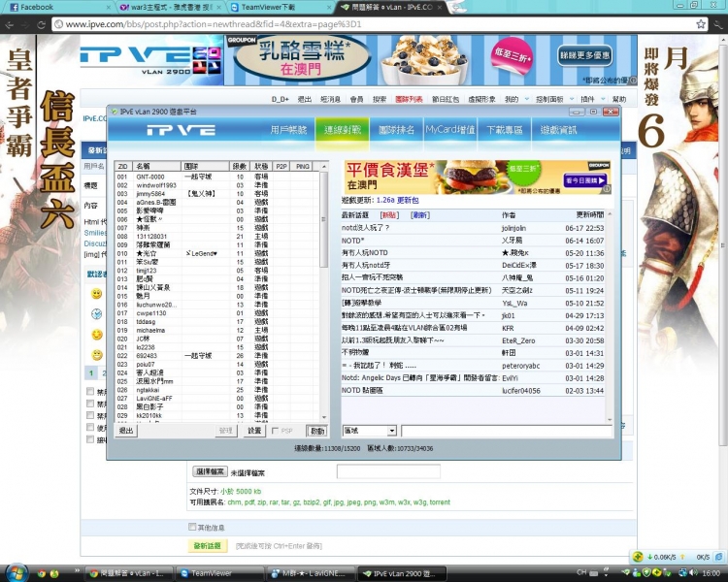Click the [刷新] refresh link
This screenshot has height=582, width=728.
point(420,215)
